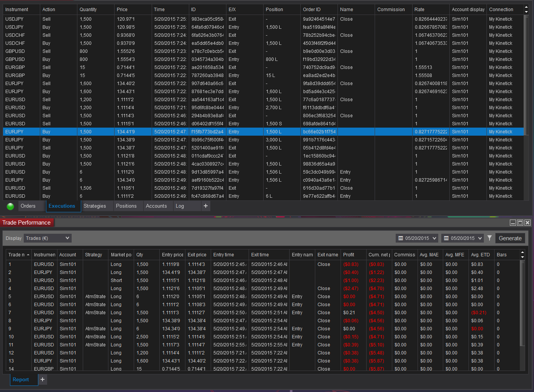Screen dimensions: 534x392
Task: Add a new tab beside Log
Action: 206,206
